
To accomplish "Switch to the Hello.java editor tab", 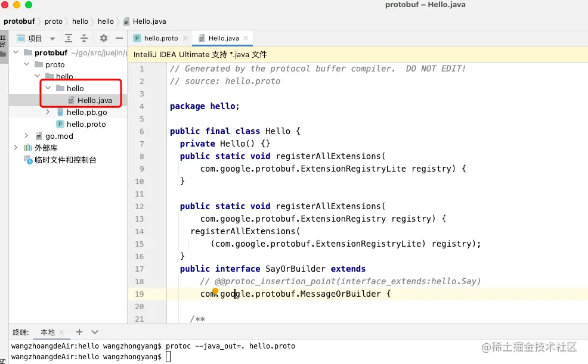I will click(x=224, y=38).
